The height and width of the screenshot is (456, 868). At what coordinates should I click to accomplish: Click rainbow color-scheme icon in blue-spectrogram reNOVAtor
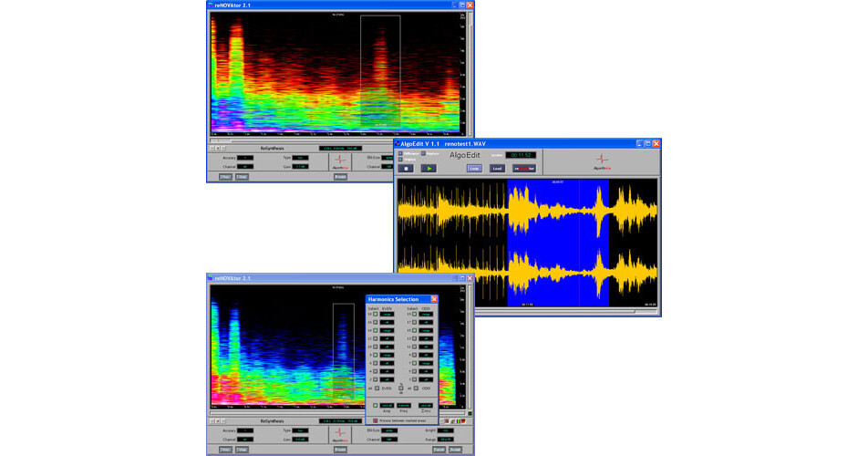click(x=459, y=421)
